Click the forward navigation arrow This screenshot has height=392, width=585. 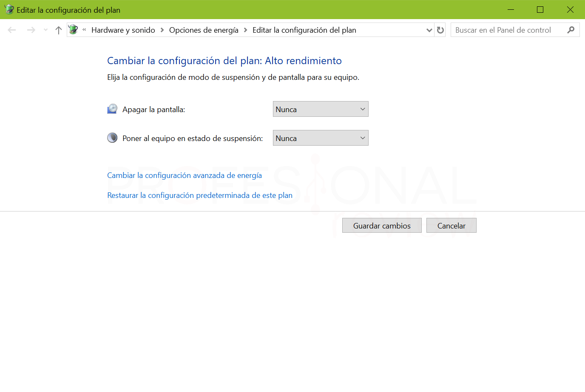pos(31,30)
